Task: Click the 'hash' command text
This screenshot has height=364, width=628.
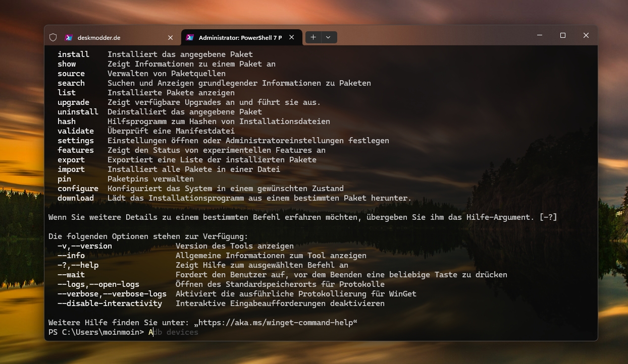Action: pos(67,122)
